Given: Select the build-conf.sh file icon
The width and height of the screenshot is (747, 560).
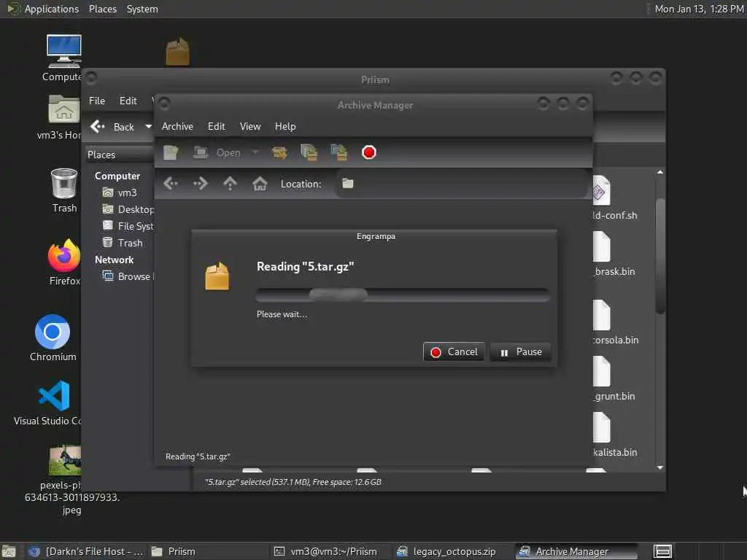Looking at the screenshot, I should [601, 190].
